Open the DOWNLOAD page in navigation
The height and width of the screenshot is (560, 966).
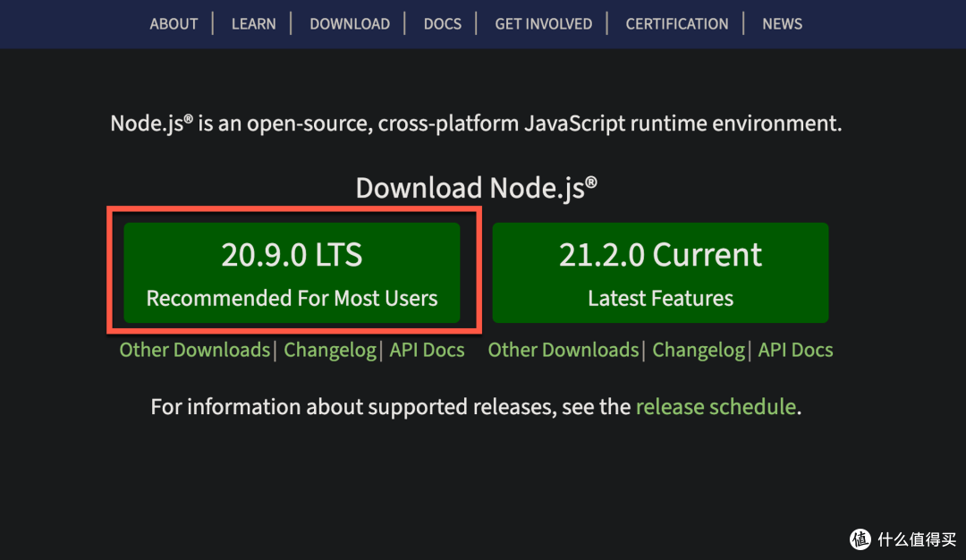[350, 24]
